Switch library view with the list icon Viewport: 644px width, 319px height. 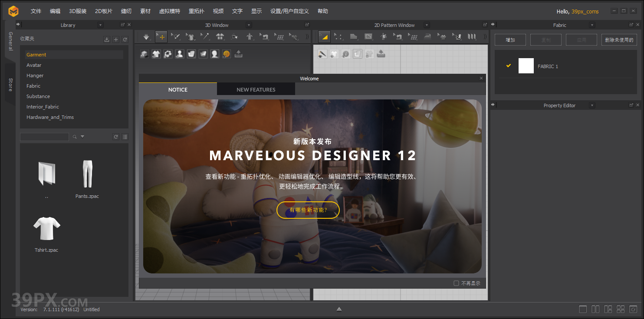(125, 137)
